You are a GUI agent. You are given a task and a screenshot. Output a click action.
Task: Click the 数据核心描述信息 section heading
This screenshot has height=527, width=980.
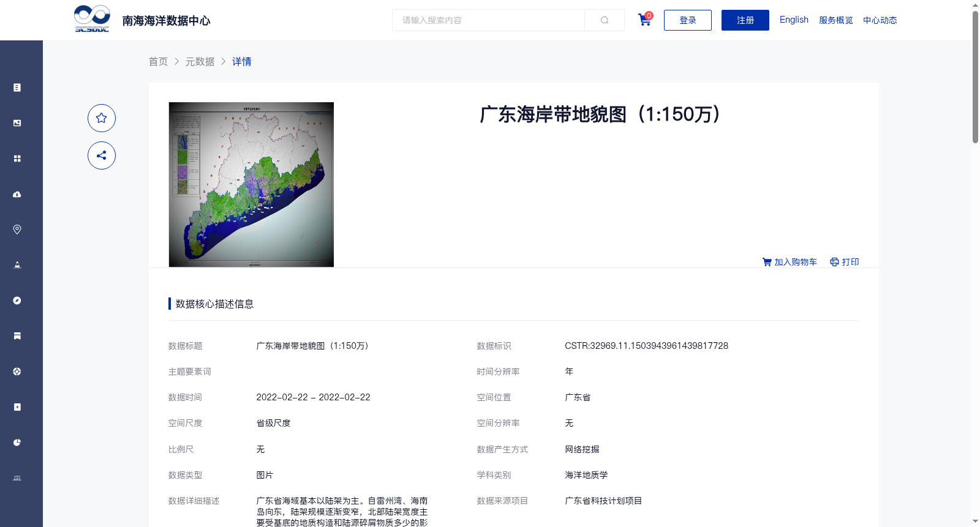tap(214, 304)
